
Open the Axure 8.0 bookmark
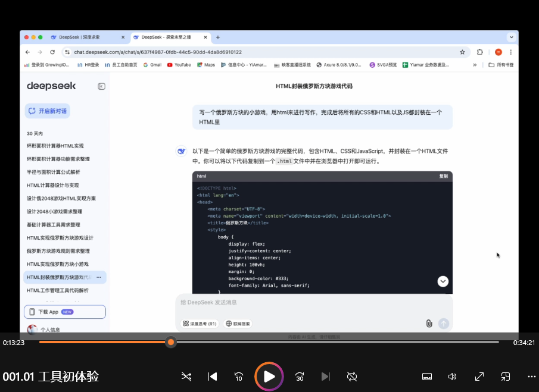[x=339, y=65]
